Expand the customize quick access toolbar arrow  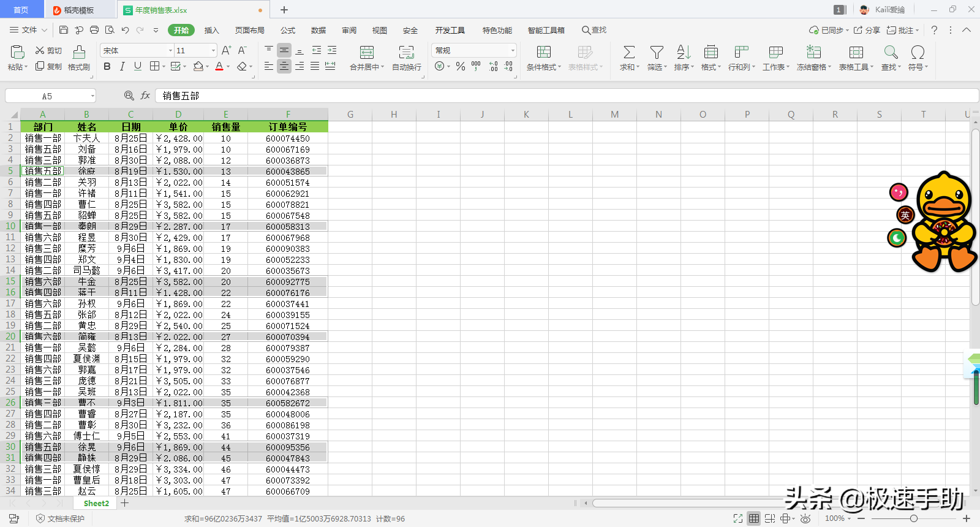pyautogui.click(x=156, y=30)
